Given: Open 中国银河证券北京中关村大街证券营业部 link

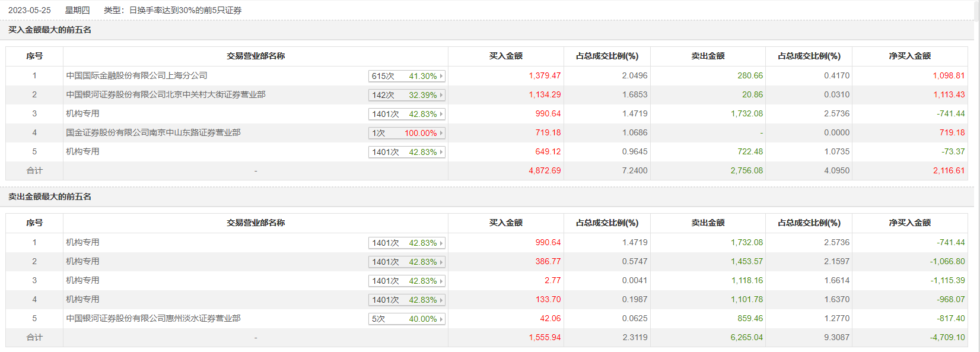Looking at the screenshot, I should (x=166, y=94).
